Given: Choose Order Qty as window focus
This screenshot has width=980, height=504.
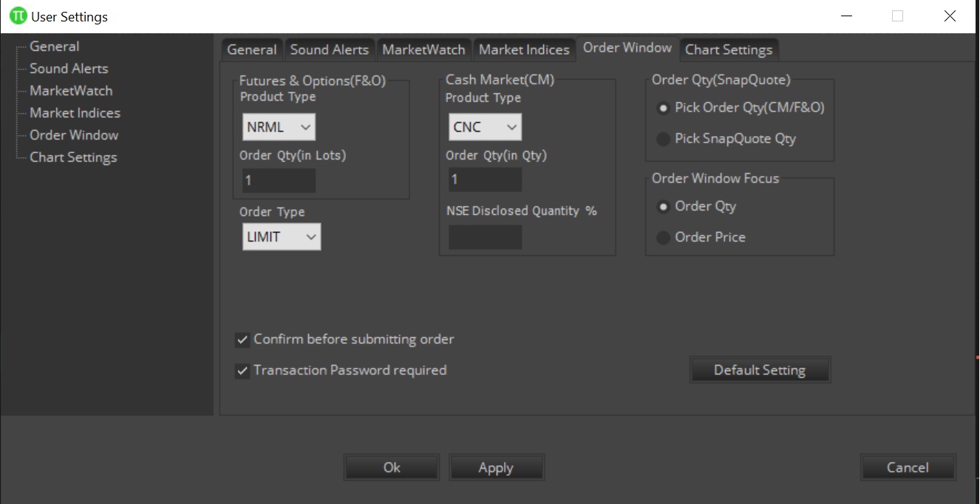Looking at the screenshot, I should (697, 207).
